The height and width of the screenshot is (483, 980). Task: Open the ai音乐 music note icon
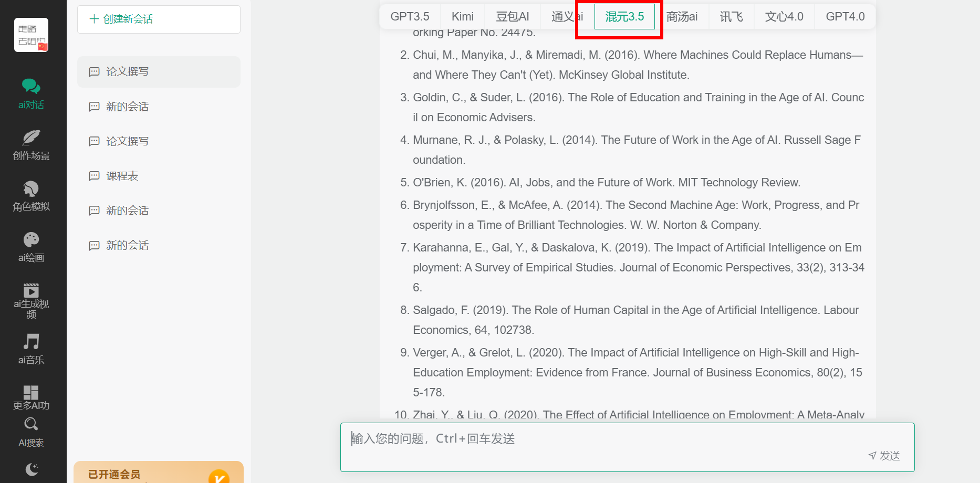pos(31,342)
